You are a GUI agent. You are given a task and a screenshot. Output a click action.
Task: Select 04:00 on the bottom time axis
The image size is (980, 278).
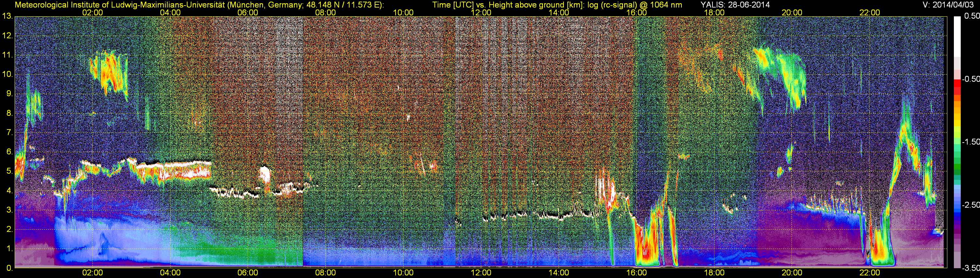pos(170,273)
